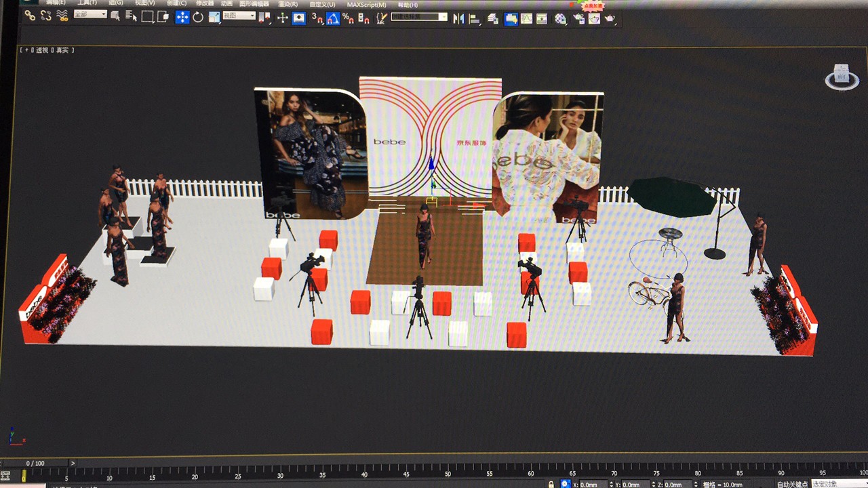Open the 自定义(U) menu
Viewport: 868px width, 488px height.
322,4
